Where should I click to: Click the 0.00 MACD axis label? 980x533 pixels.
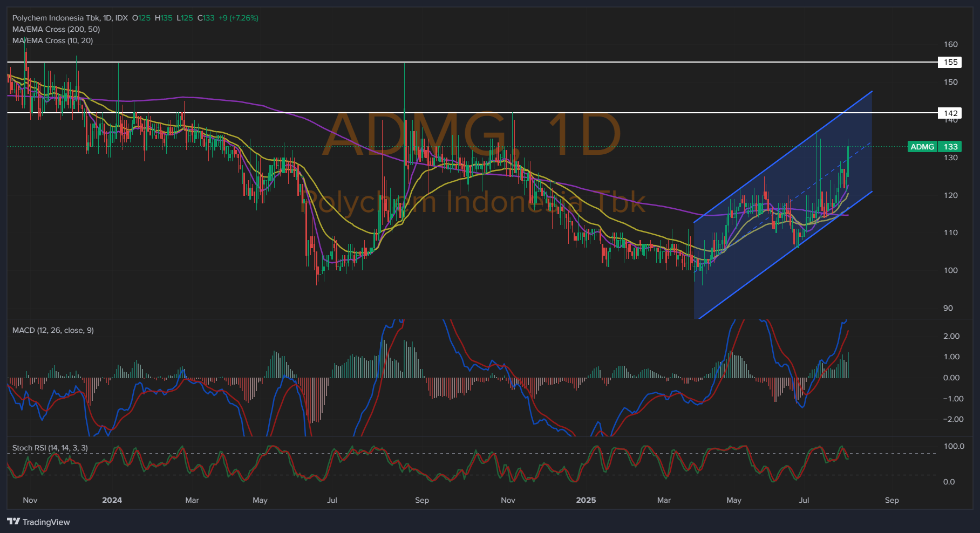(x=951, y=378)
